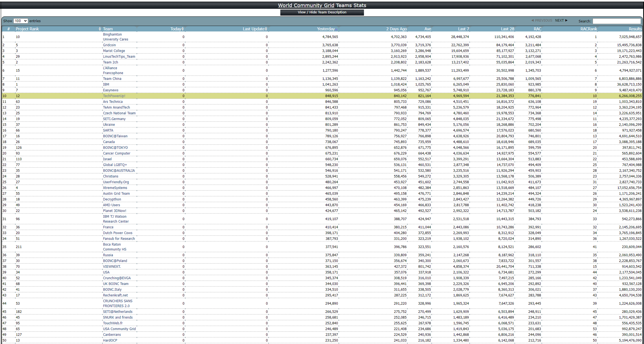Open Czech National Team link
644x344 pixels.
119,113
